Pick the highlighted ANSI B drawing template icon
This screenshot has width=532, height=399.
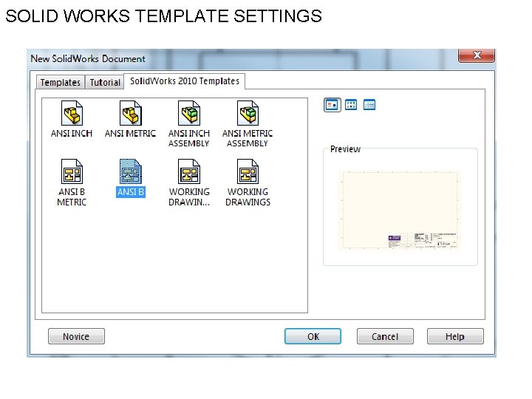(x=131, y=171)
